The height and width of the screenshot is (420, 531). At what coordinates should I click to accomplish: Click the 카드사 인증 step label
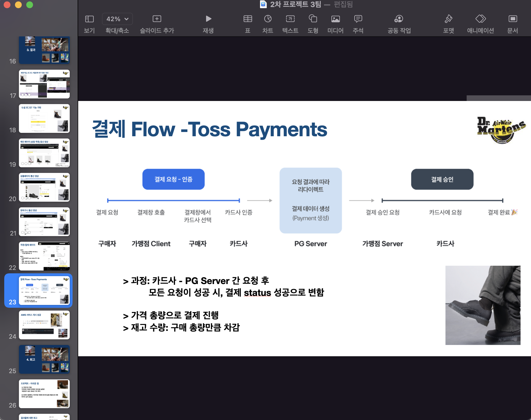click(239, 212)
